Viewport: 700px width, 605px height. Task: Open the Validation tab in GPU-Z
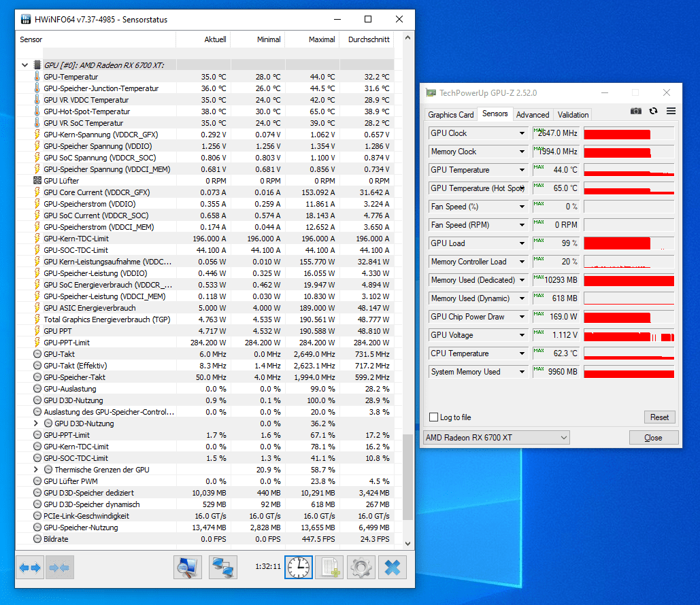point(573,115)
